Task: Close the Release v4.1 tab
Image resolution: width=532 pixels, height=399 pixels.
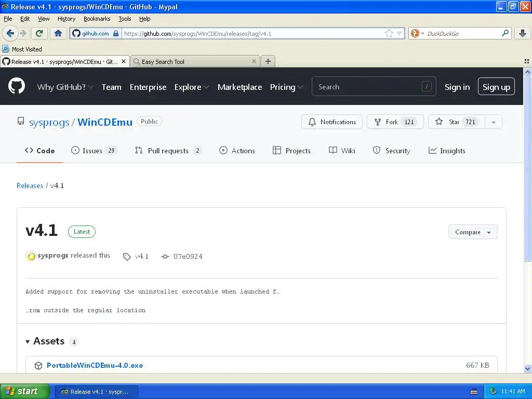Action: pyautogui.click(x=124, y=61)
